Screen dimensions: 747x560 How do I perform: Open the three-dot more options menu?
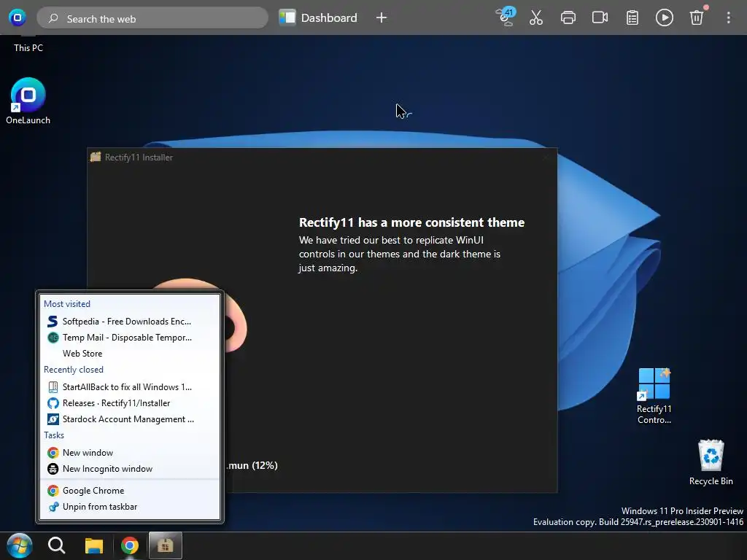coord(728,17)
